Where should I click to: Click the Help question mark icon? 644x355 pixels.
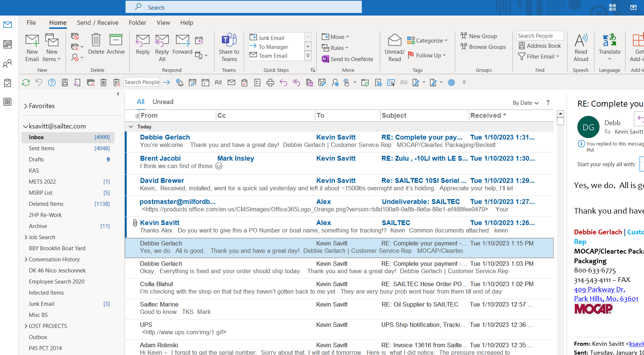click(52, 83)
